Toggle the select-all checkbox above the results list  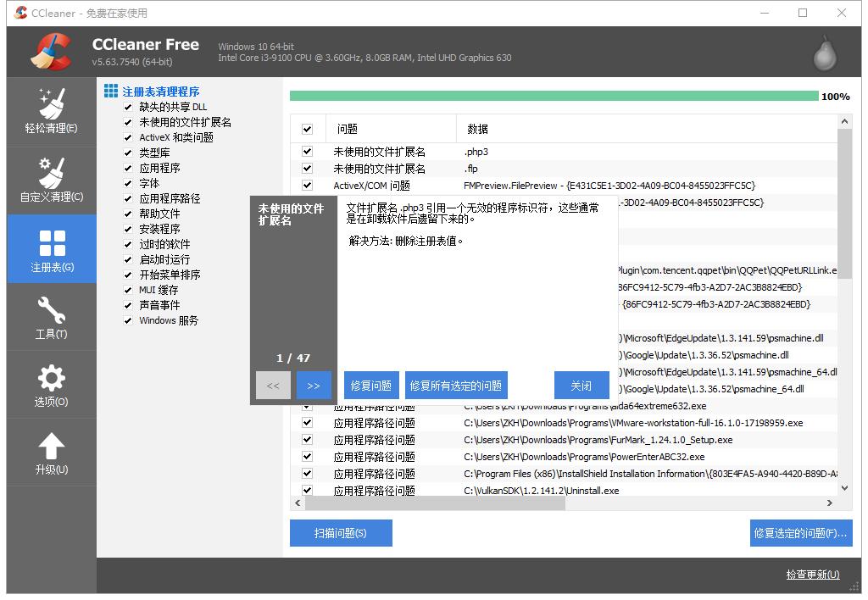click(x=308, y=129)
